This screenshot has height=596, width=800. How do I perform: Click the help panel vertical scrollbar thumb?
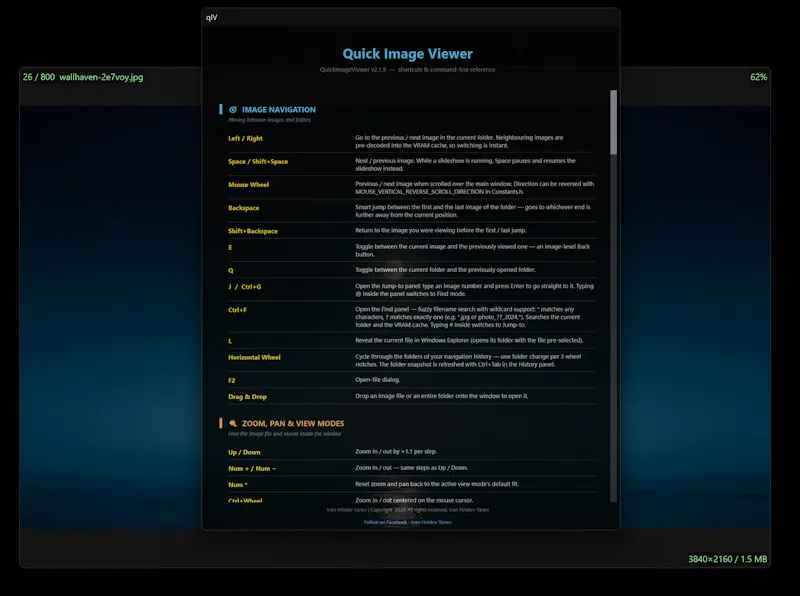click(x=613, y=122)
